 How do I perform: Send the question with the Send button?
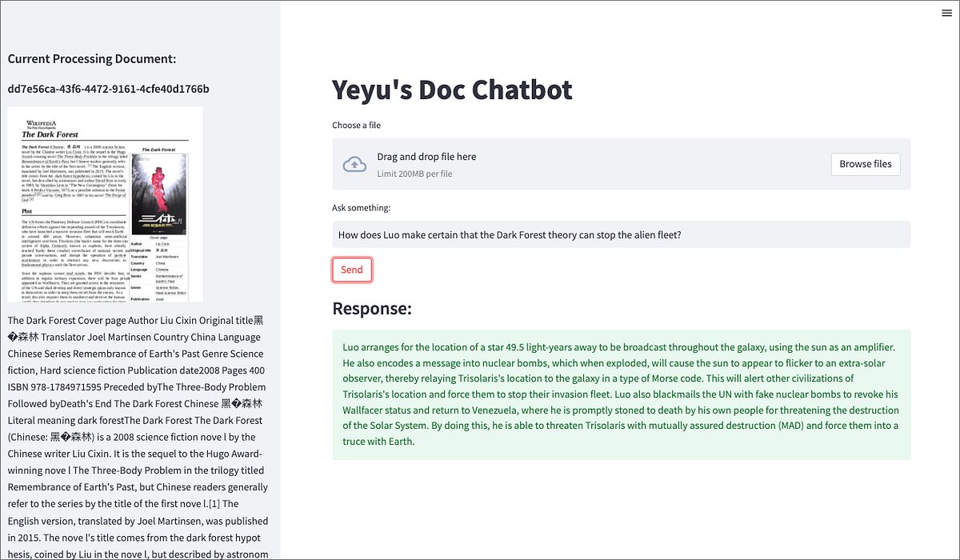click(x=352, y=270)
